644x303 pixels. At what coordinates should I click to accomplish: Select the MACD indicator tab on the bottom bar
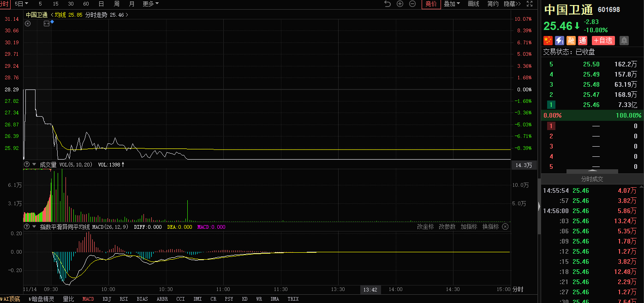(88, 299)
